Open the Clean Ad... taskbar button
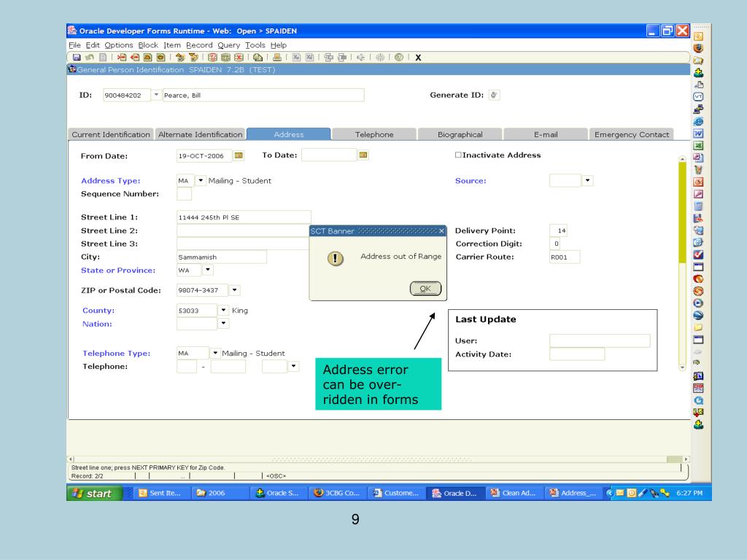 click(x=516, y=493)
